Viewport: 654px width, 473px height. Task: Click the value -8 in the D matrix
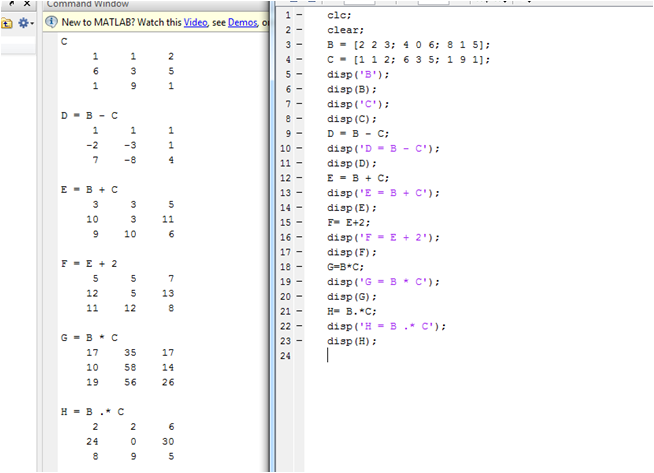pos(130,160)
